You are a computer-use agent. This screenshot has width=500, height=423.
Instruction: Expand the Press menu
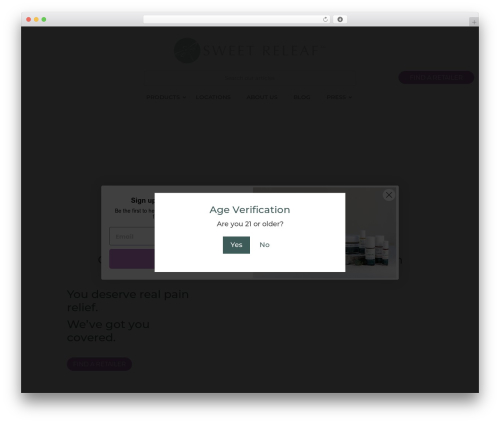[x=339, y=97]
